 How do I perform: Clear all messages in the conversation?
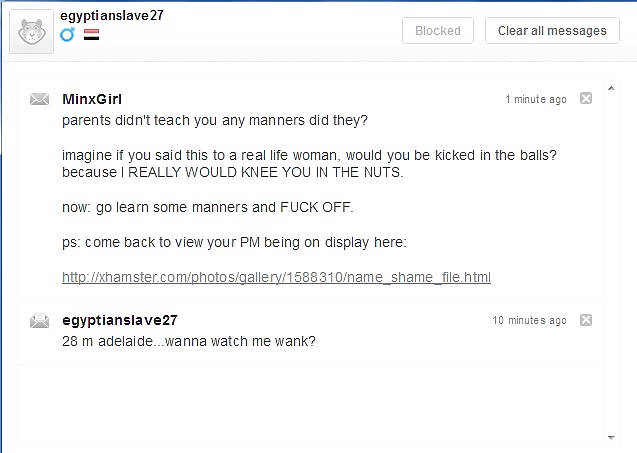[552, 30]
